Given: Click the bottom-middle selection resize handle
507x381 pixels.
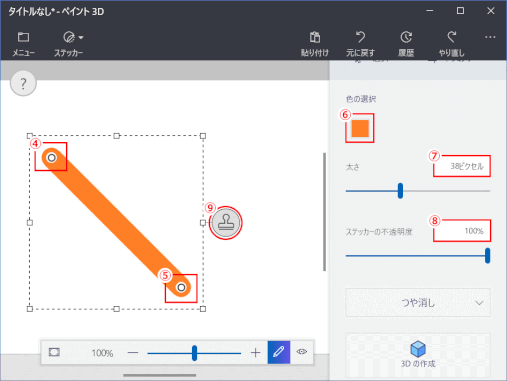Looking at the screenshot, I should tap(116, 309).
